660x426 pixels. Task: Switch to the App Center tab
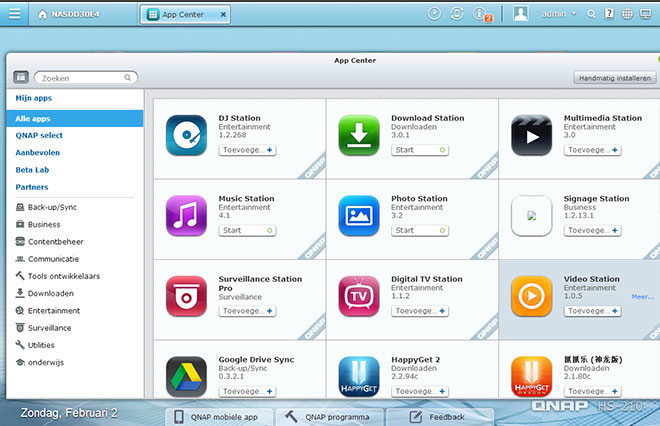pos(184,14)
